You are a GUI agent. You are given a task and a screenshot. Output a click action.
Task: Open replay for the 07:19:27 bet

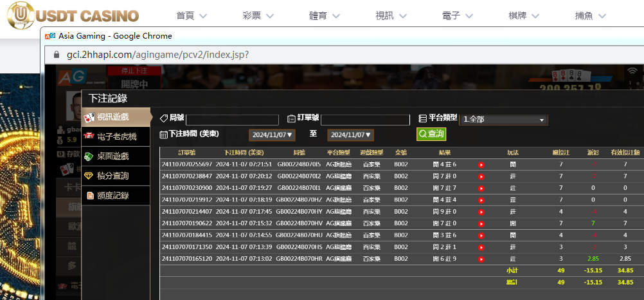[x=481, y=188]
